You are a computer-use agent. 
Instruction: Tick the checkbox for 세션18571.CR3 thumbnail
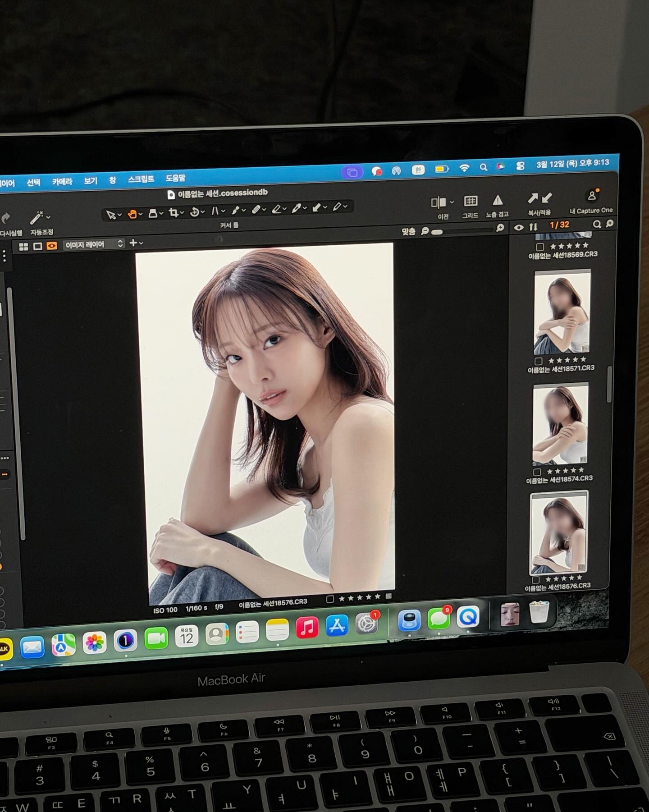pyautogui.click(x=538, y=361)
